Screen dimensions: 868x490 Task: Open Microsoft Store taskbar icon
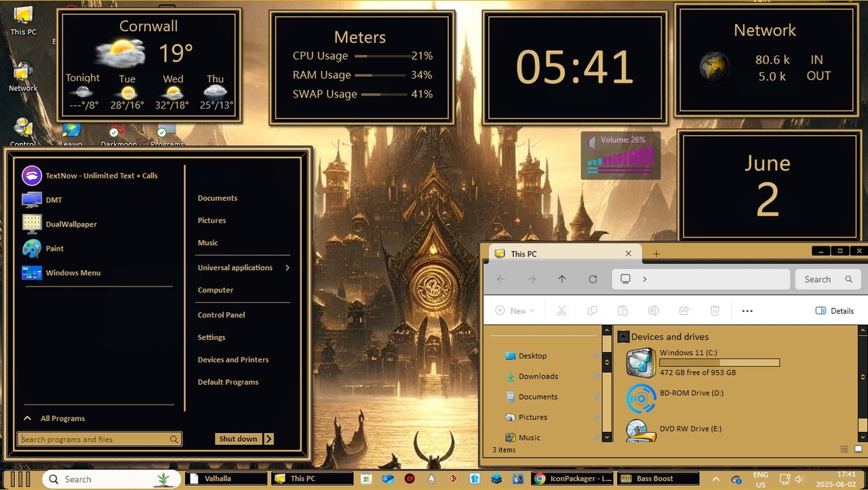(367, 478)
